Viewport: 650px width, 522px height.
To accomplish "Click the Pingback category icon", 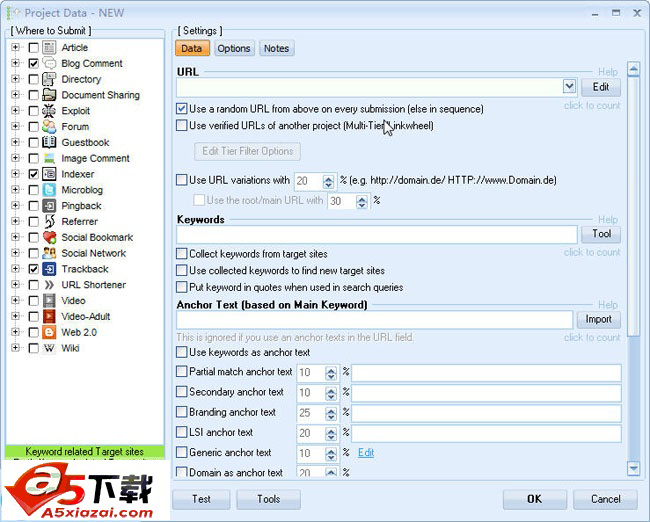I will point(49,206).
